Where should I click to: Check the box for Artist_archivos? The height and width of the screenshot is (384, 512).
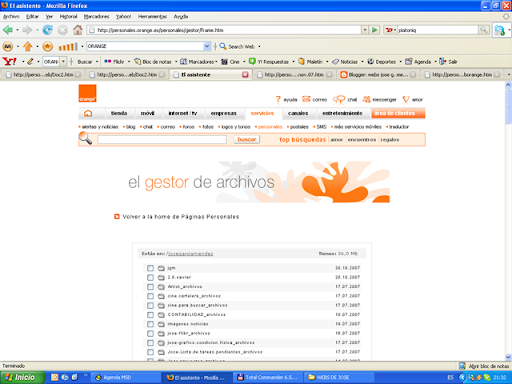(x=150, y=287)
